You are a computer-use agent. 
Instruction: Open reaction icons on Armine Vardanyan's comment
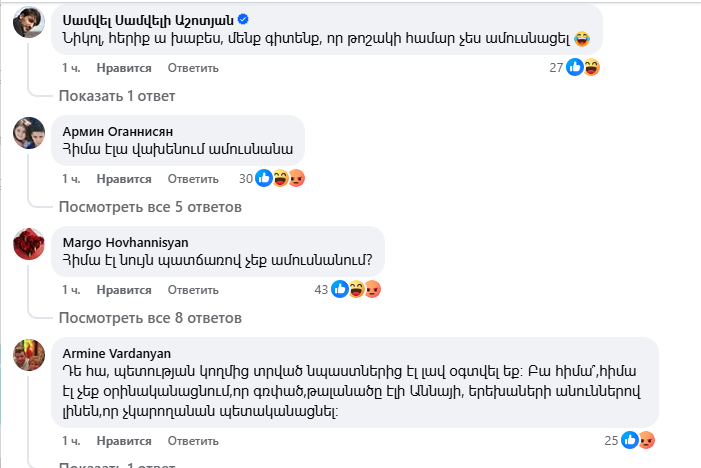636,440
